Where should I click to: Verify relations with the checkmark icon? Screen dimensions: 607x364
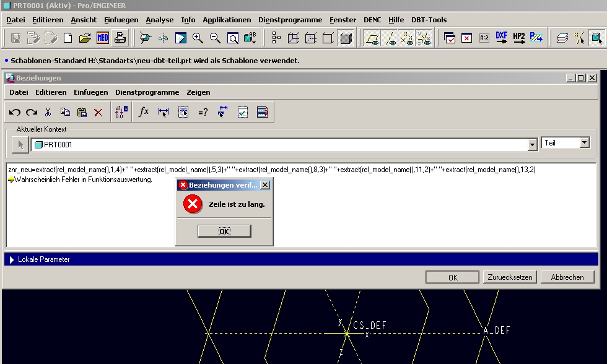pyautogui.click(x=243, y=112)
